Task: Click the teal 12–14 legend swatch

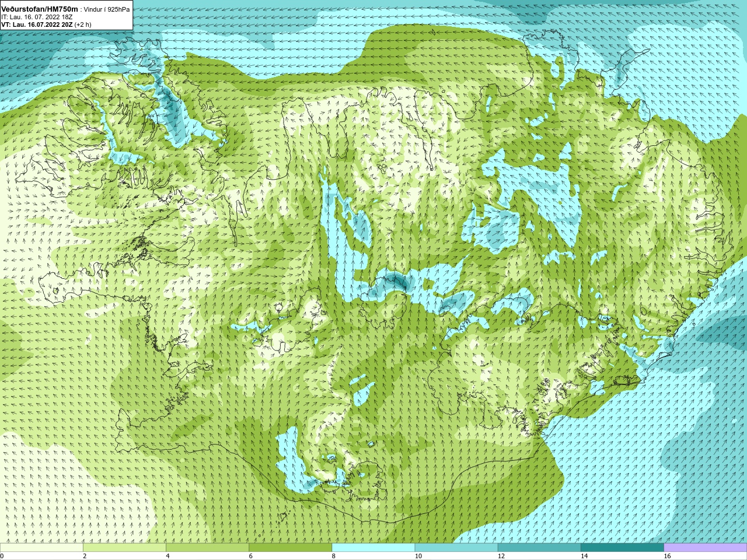Action: [539, 548]
